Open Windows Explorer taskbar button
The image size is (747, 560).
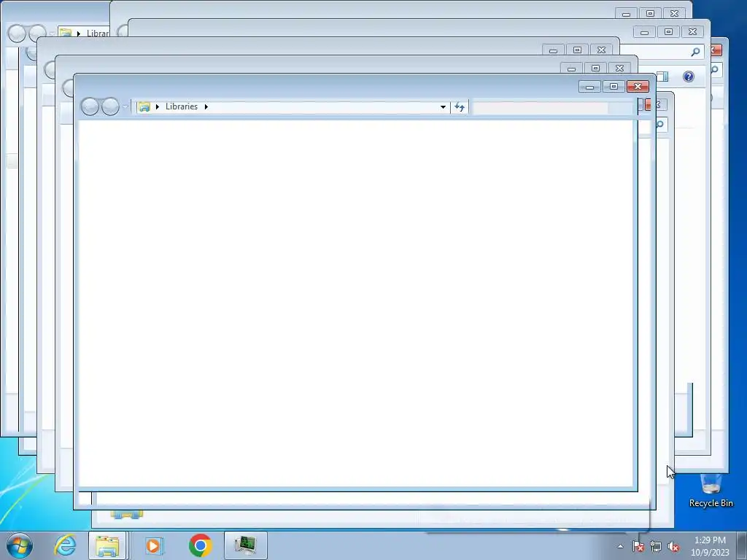click(107, 545)
